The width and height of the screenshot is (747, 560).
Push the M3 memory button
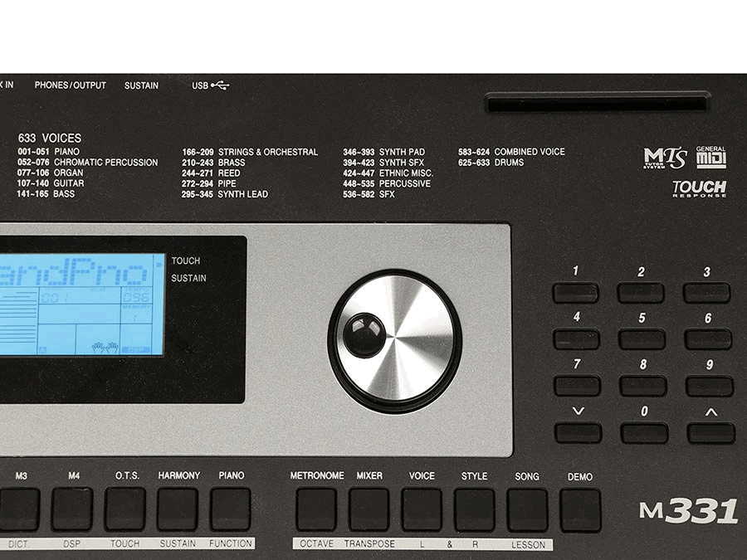click(19, 509)
